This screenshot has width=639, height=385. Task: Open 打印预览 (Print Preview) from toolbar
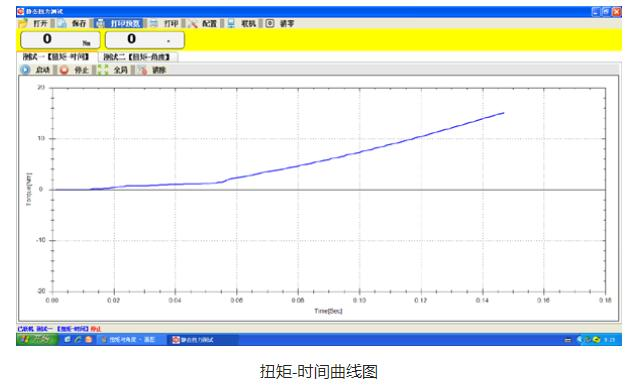pos(119,23)
